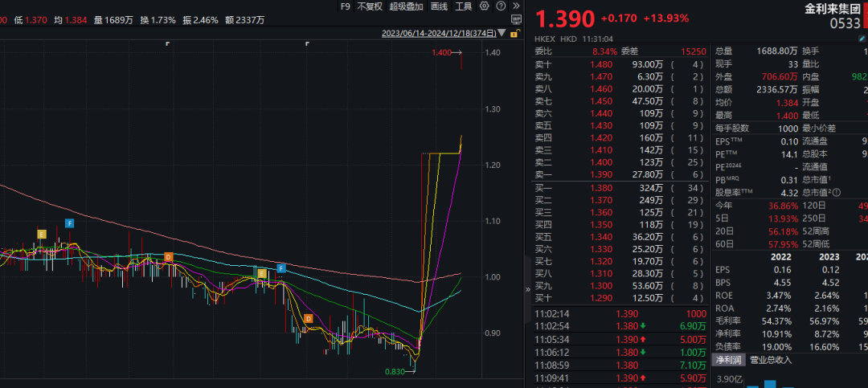Click the orange D marker near 0.92
The image size is (868, 388).
point(309,319)
